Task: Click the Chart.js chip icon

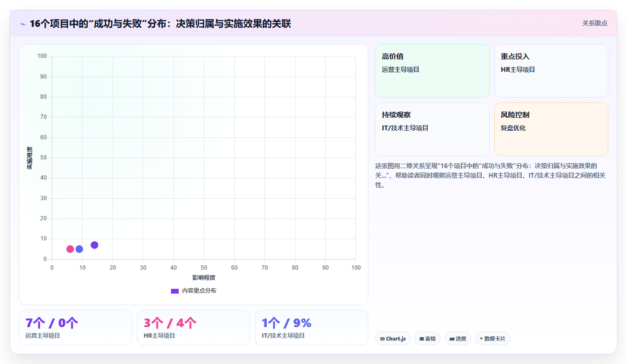Action: [x=382, y=339]
